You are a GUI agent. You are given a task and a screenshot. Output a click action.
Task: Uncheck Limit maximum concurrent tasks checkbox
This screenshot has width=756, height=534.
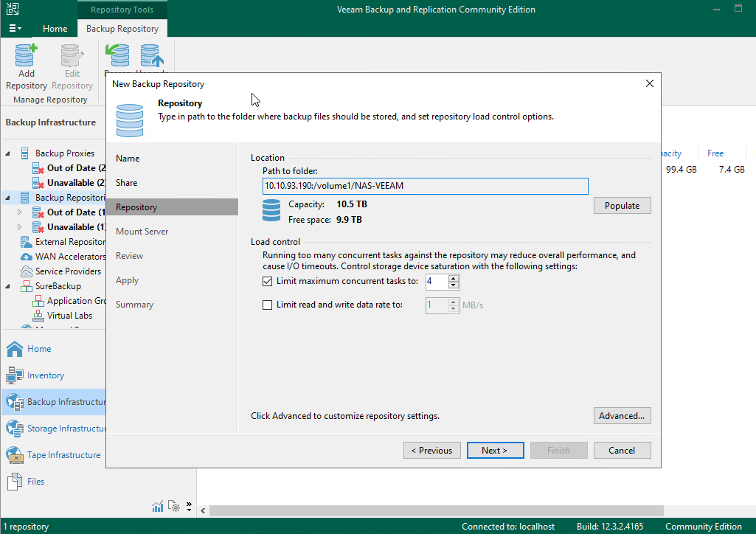tap(268, 281)
